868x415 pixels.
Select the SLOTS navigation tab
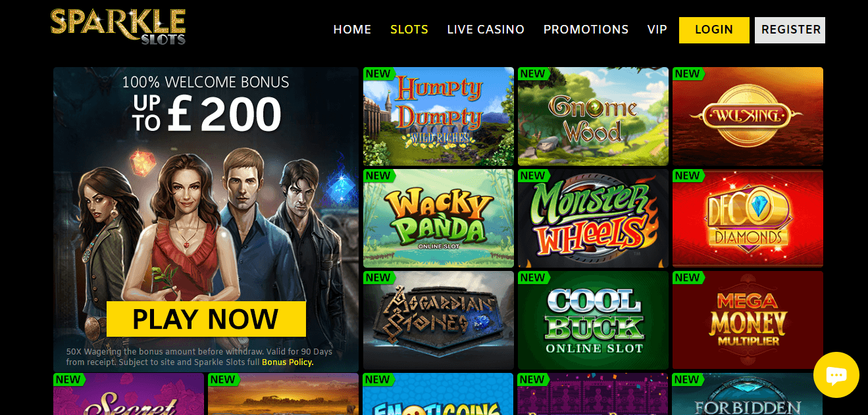(x=409, y=30)
